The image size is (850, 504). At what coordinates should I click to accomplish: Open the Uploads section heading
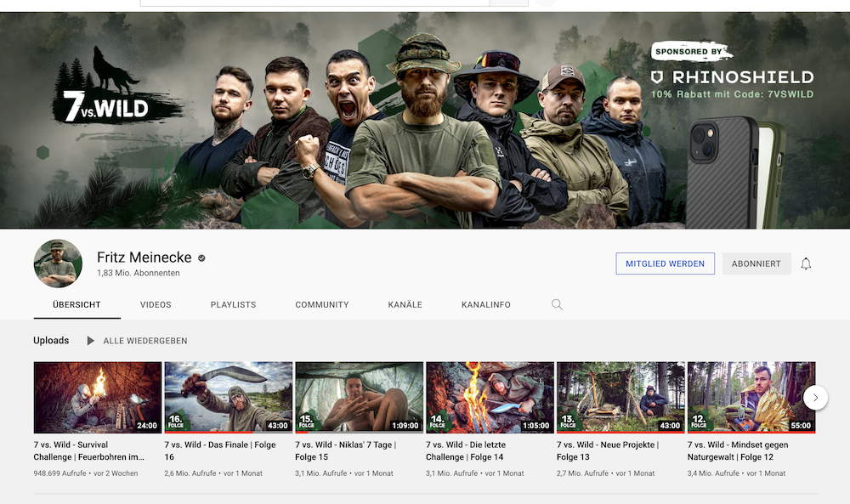(x=51, y=340)
